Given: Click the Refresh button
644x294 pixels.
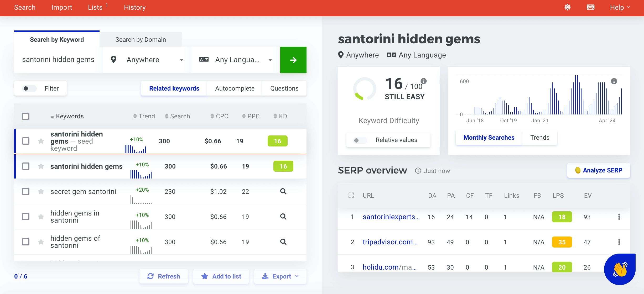Looking at the screenshot, I should (x=164, y=276).
